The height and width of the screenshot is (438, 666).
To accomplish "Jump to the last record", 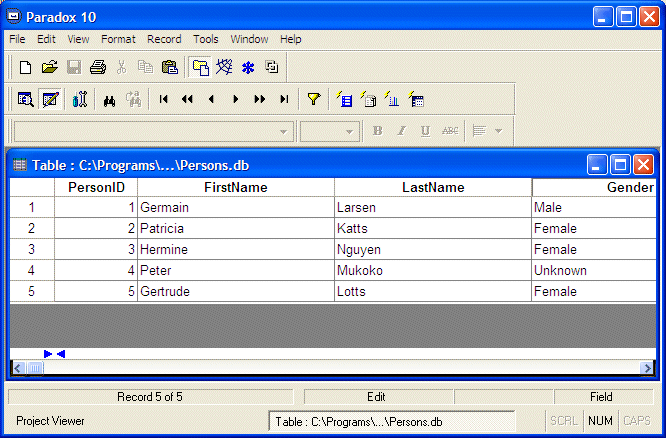I will click(x=284, y=99).
